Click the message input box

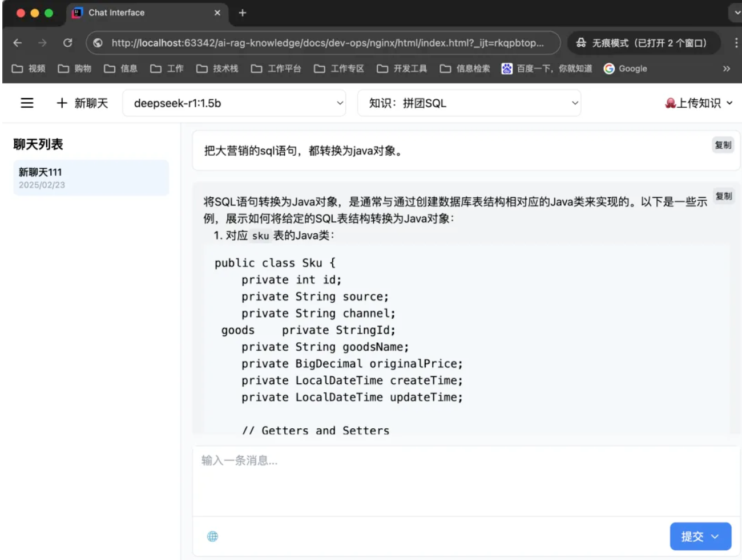pos(466,481)
